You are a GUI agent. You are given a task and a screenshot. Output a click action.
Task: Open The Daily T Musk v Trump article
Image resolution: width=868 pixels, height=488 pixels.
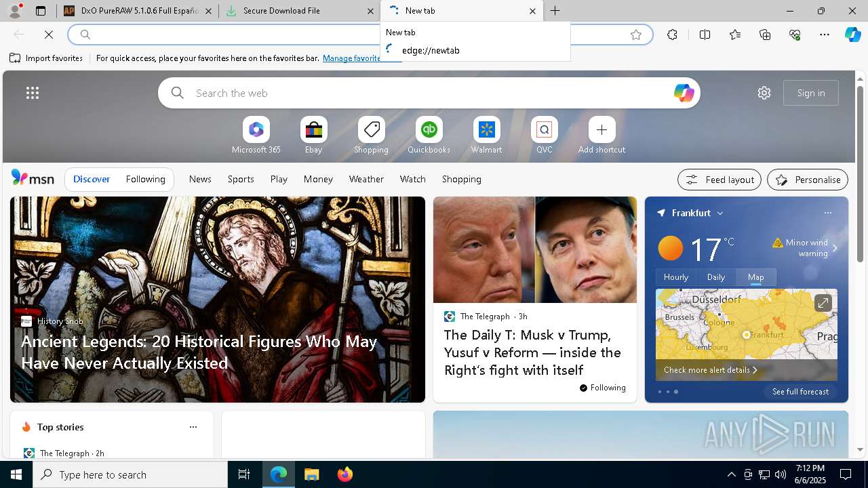click(x=532, y=352)
